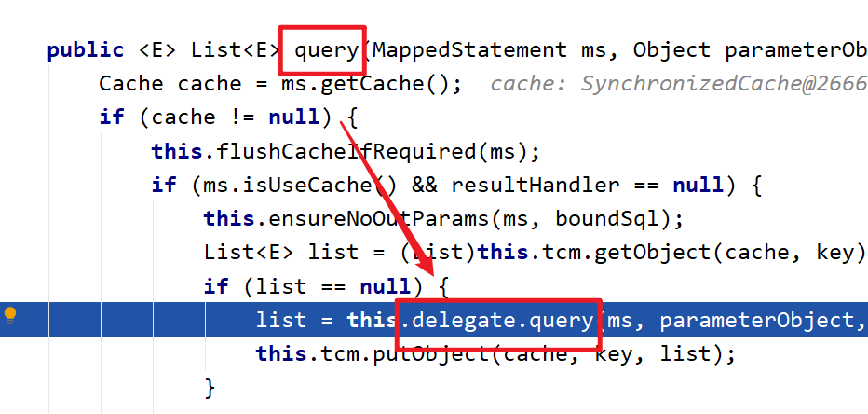Viewport: 868px width, 414px height.
Task: Click the putObject method call
Action: click(425, 354)
